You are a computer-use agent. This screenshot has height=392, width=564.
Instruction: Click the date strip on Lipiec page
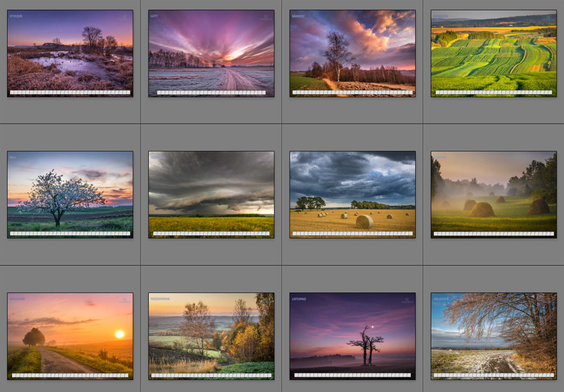(x=352, y=234)
